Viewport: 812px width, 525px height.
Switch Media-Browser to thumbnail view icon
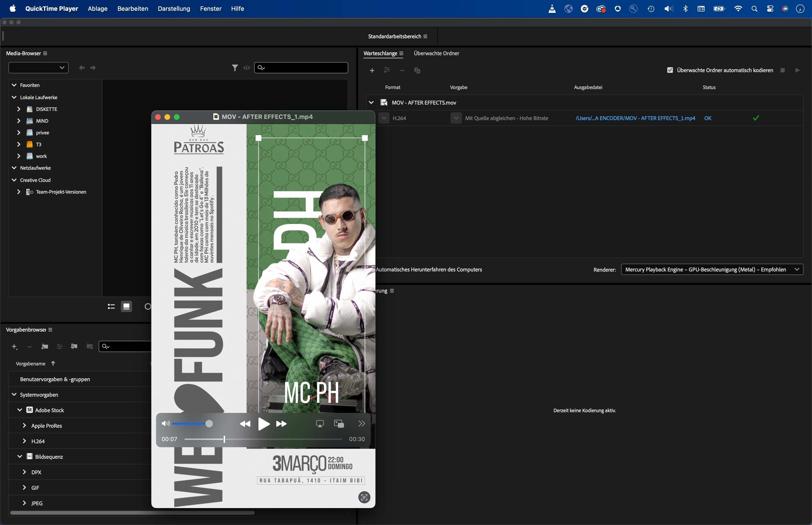click(x=126, y=306)
